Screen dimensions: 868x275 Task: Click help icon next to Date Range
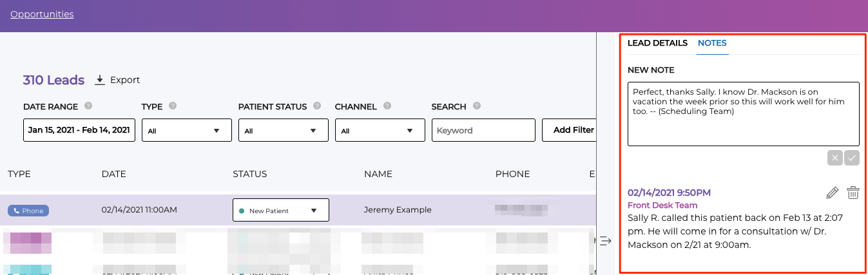(x=88, y=106)
